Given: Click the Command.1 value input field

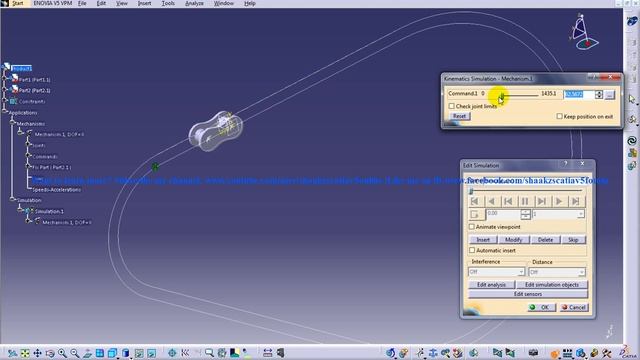Looking at the screenshot, I should click(578, 94).
